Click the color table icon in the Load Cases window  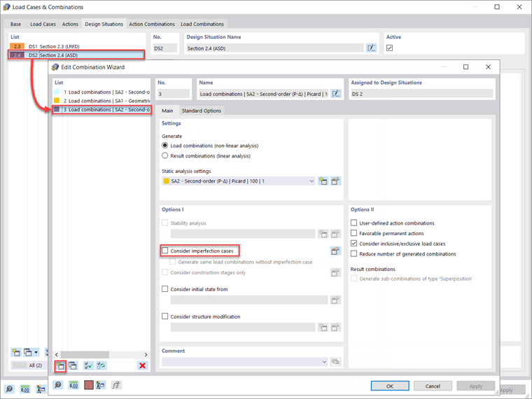tap(41, 389)
